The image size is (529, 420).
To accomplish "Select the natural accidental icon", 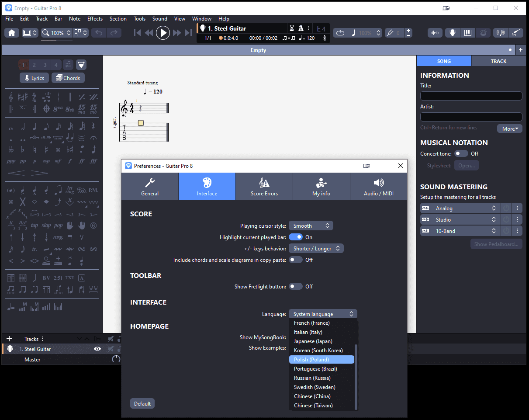I will (x=35, y=149).
